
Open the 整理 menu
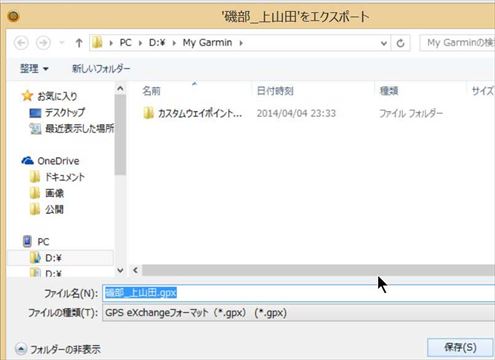[x=34, y=69]
